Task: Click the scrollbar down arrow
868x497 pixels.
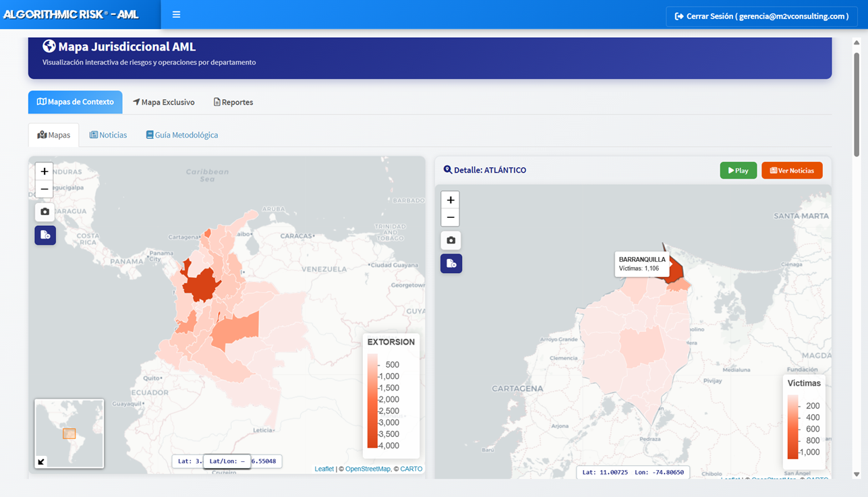Action: pos(857,474)
